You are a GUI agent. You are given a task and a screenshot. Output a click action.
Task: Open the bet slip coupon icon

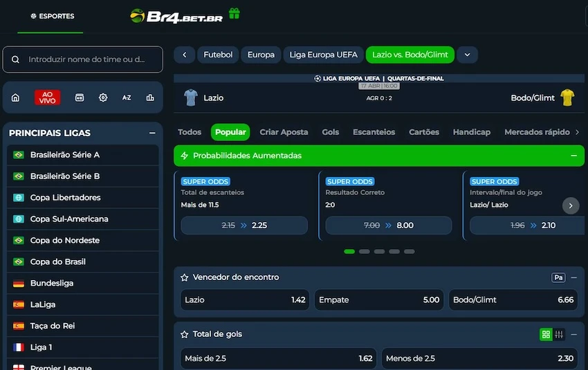[x=80, y=98]
